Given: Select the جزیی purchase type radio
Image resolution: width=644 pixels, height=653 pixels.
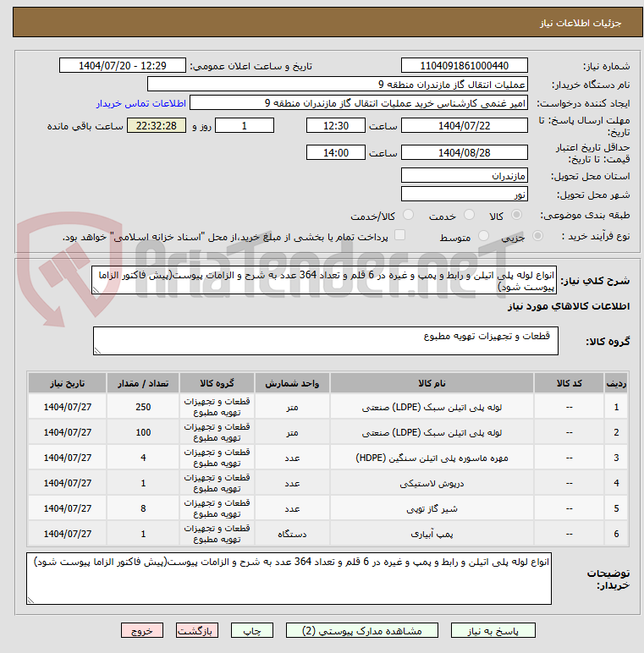Looking at the screenshot, I should (537, 236).
